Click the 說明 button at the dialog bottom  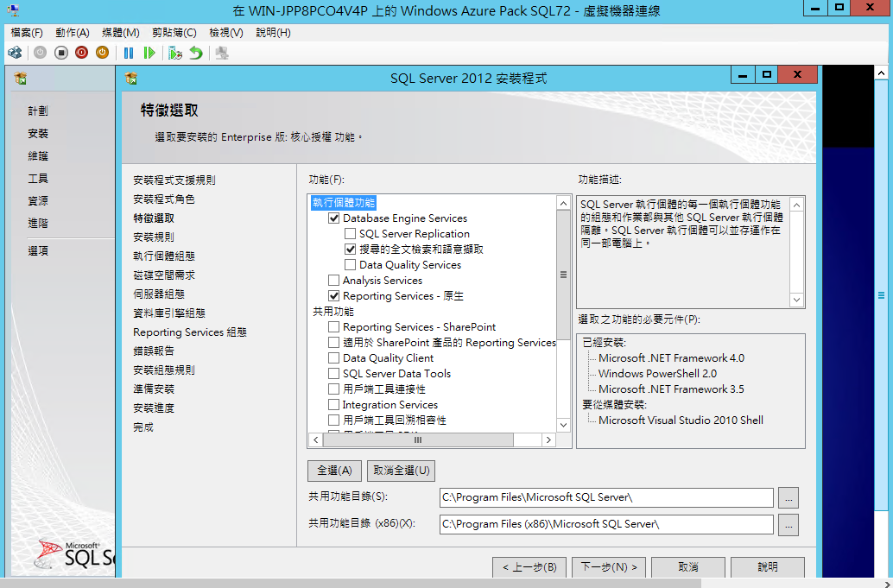[768, 567]
